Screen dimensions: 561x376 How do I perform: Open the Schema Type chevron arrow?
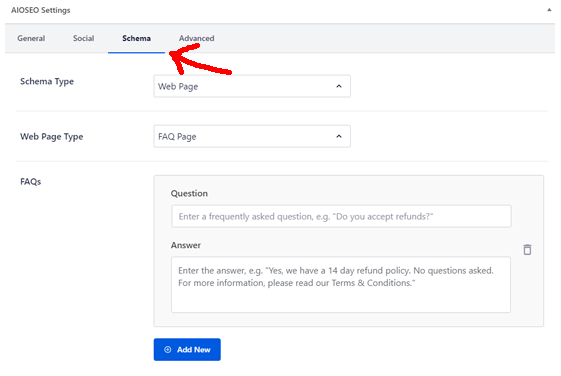coord(339,86)
